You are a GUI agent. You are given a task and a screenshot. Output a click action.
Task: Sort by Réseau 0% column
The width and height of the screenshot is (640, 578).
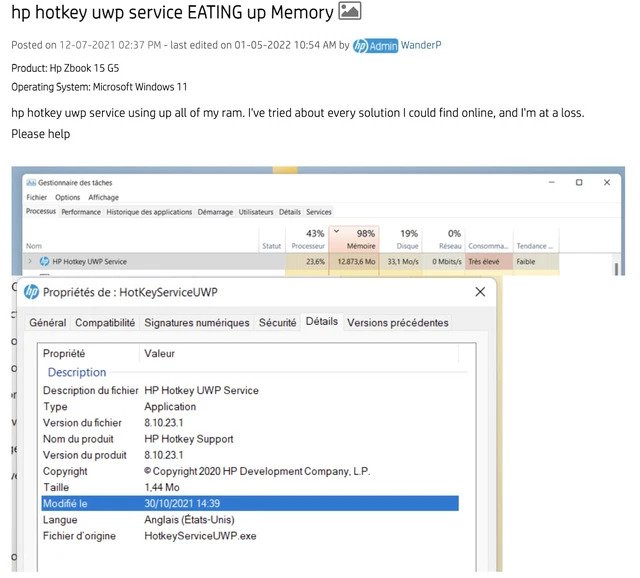point(444,239)
